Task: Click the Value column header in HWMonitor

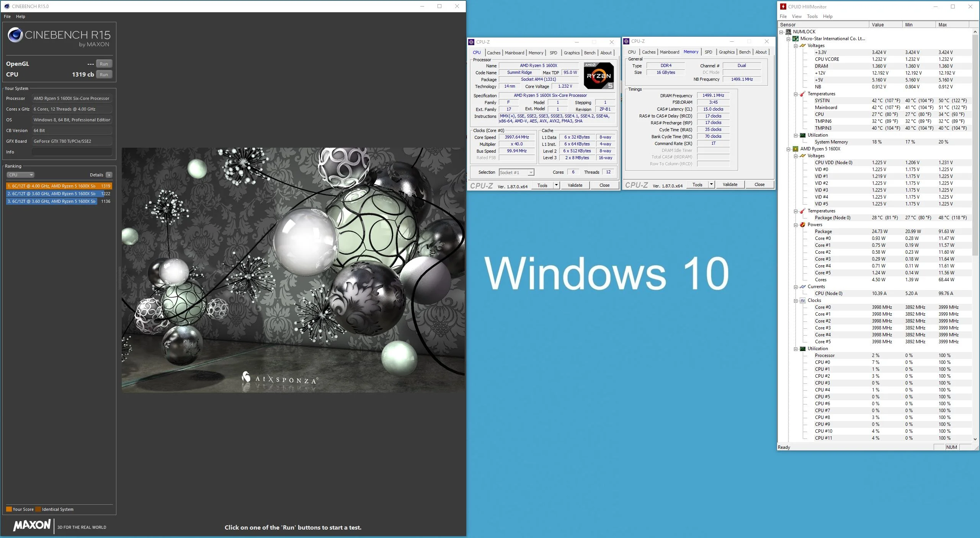Action: tap(885, 24)
